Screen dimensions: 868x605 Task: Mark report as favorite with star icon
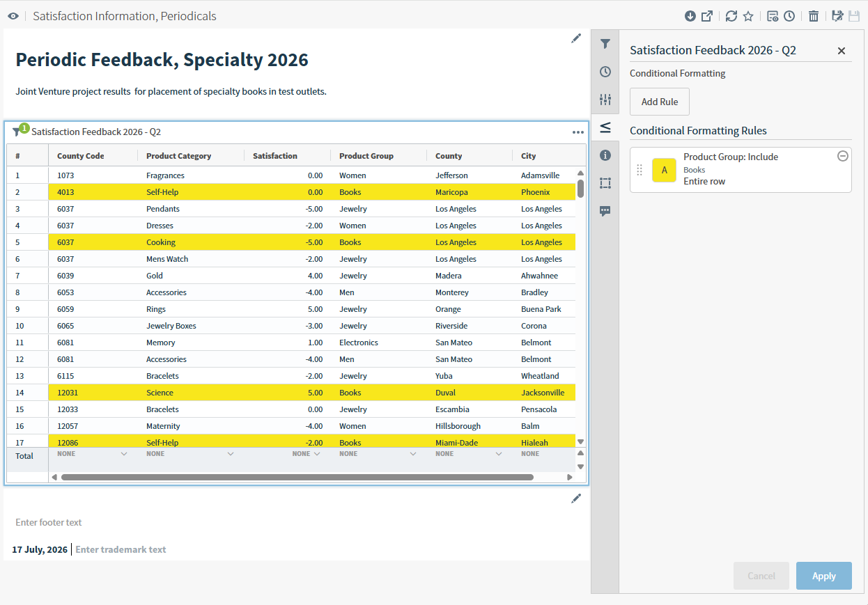coord(748,16)
